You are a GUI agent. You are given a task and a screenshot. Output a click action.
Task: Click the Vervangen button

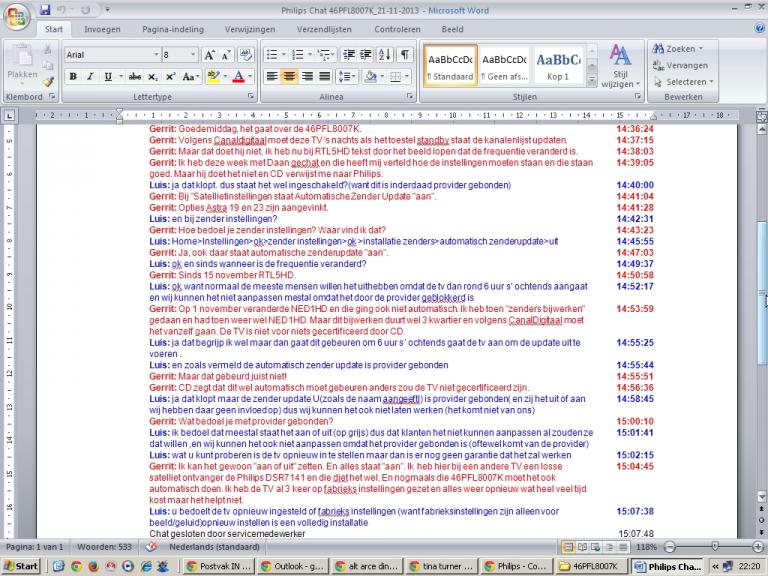[x=681, y=65]
